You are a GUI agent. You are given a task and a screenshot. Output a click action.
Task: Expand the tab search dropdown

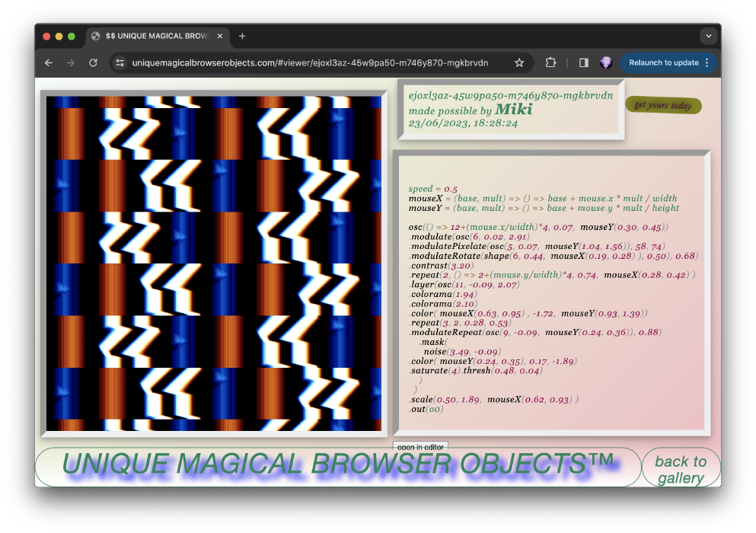click(x=709, y=36)
